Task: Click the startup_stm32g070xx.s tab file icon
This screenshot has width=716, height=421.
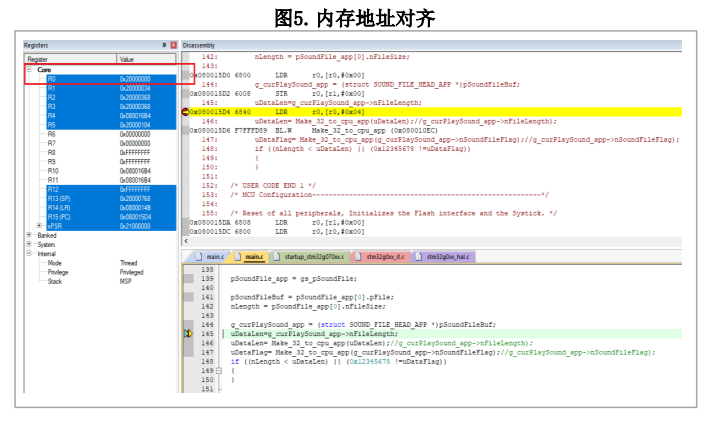Action: (276, 257)
